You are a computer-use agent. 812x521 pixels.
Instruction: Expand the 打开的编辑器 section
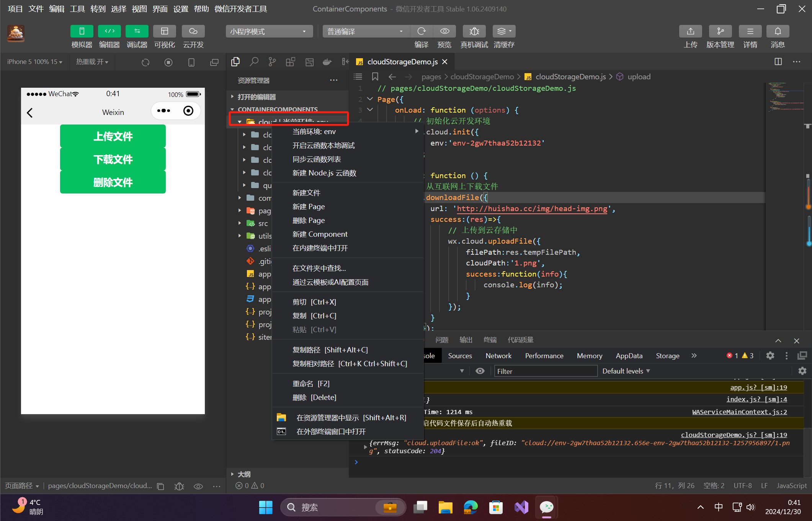pos(256,97)
